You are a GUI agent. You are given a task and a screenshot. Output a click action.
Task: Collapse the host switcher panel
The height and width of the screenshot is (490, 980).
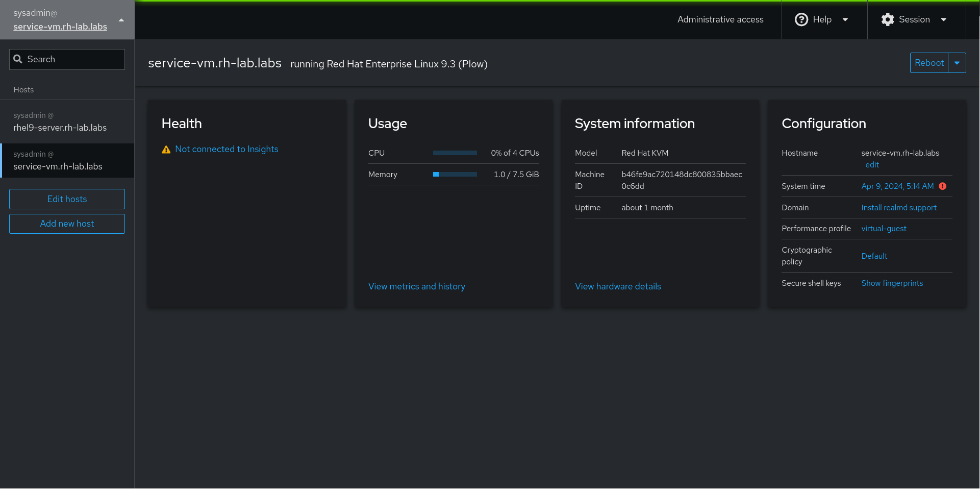tap(121, 20)
